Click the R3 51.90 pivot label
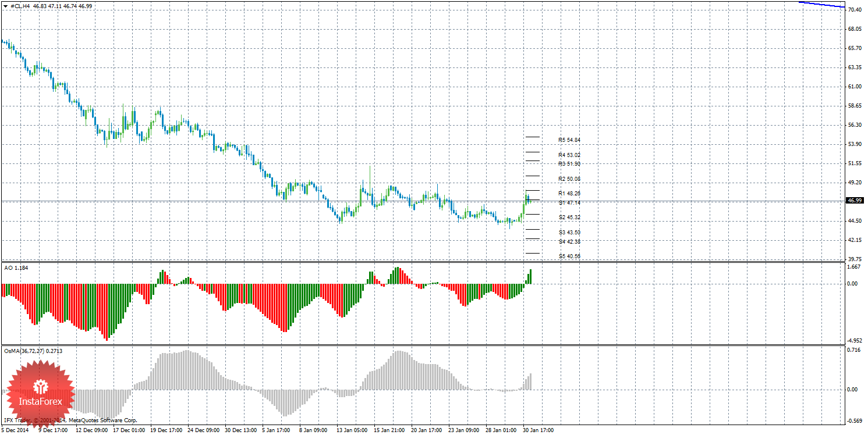Viewport: 868px width, 435px height. tap(569, 164)
